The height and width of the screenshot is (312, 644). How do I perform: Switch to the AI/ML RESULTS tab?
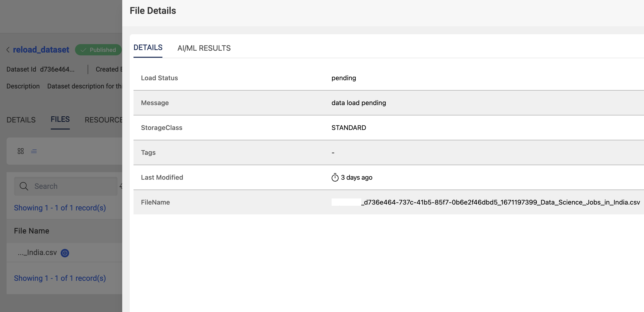[204, 48]
